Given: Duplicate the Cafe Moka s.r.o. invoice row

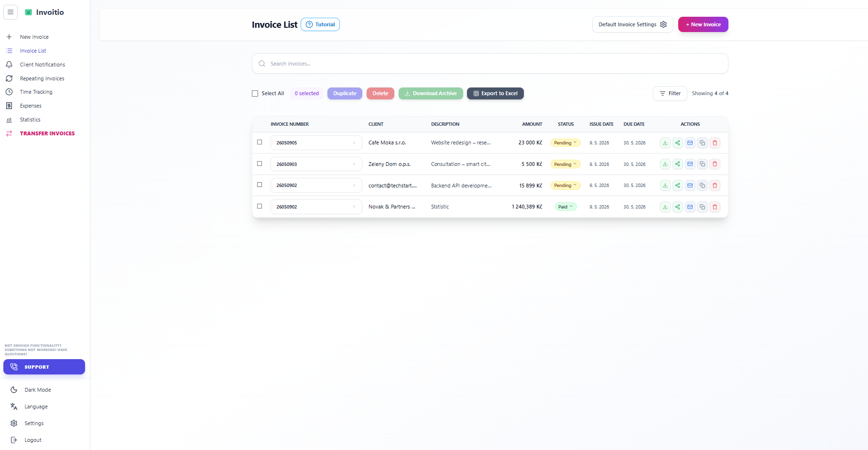Looking at the screenshot, I should tap(702, 143).
